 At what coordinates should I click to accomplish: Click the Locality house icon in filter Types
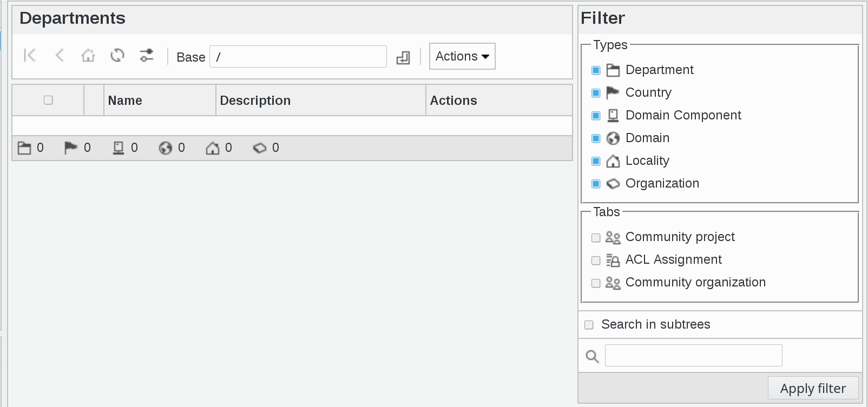coord(613,161)
